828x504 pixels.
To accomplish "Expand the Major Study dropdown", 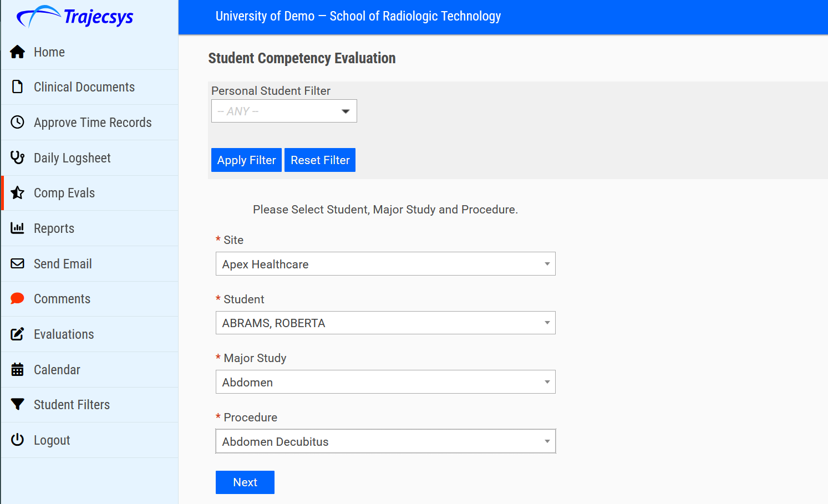I will (385, 382).
